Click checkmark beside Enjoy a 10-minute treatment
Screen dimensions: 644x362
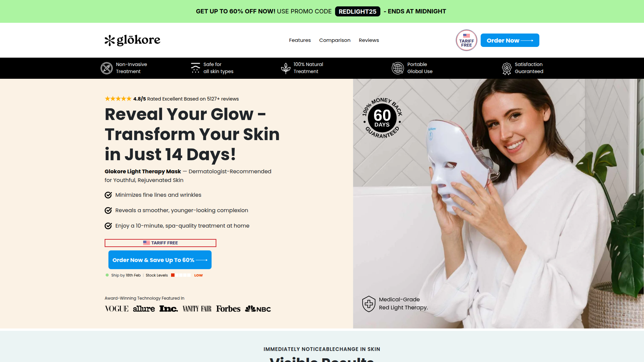(108, 226)
